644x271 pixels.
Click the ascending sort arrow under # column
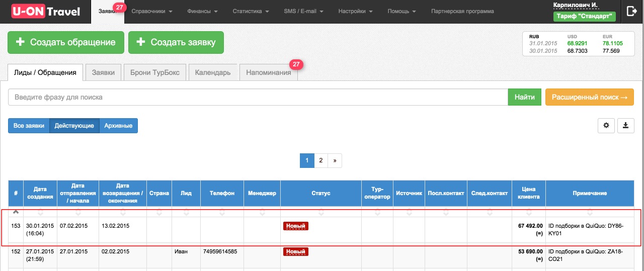(16, 212)
